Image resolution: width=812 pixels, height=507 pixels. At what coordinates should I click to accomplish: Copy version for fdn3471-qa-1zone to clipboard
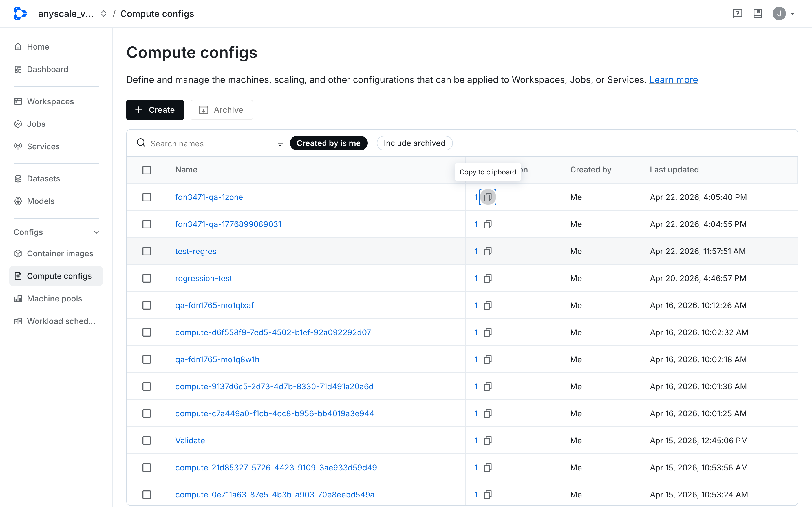[x=487, y=197]
